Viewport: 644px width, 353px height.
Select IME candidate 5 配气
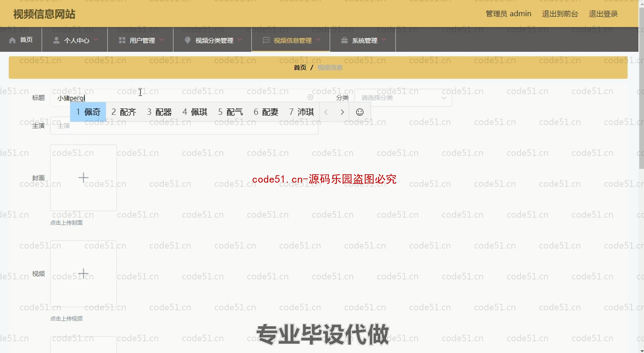(x=230, y=112)
